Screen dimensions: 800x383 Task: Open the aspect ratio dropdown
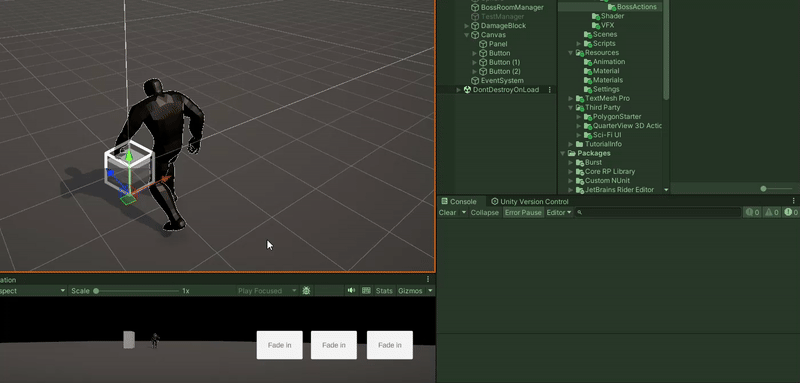coord(33,291)
